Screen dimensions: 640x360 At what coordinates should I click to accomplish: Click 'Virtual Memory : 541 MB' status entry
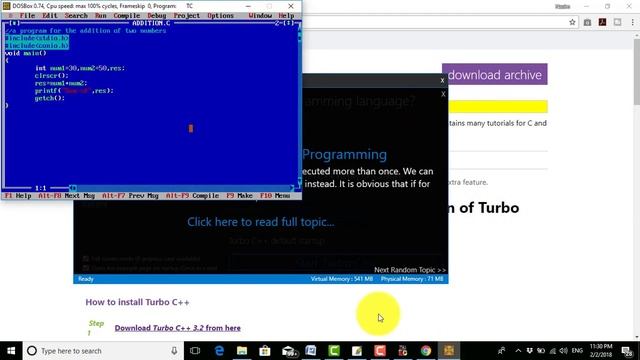[342, 279]
